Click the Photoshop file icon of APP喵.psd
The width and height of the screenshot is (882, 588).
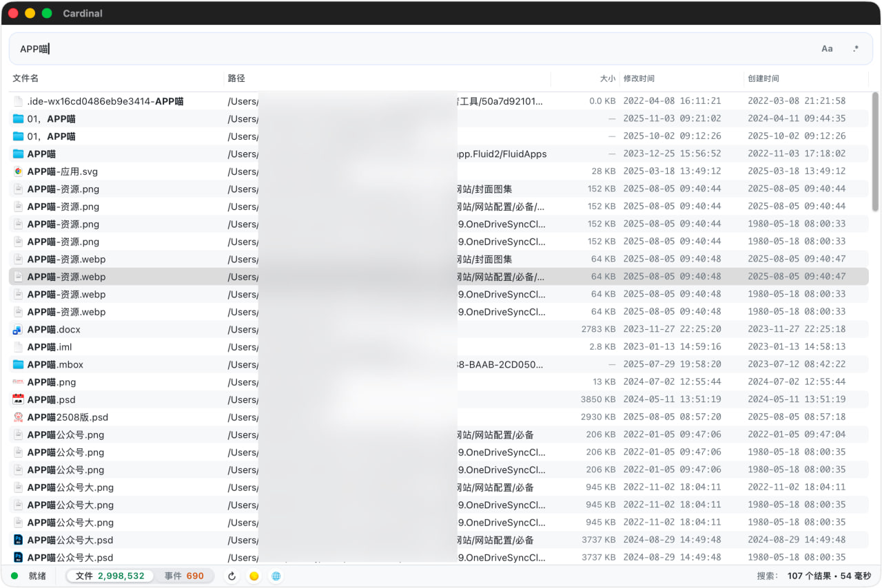pos(19,399)
